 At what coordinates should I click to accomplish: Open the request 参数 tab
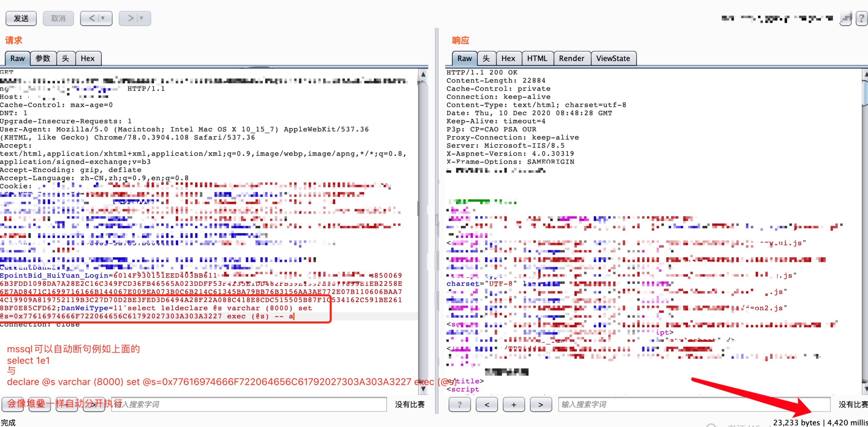tap(43, 58)
